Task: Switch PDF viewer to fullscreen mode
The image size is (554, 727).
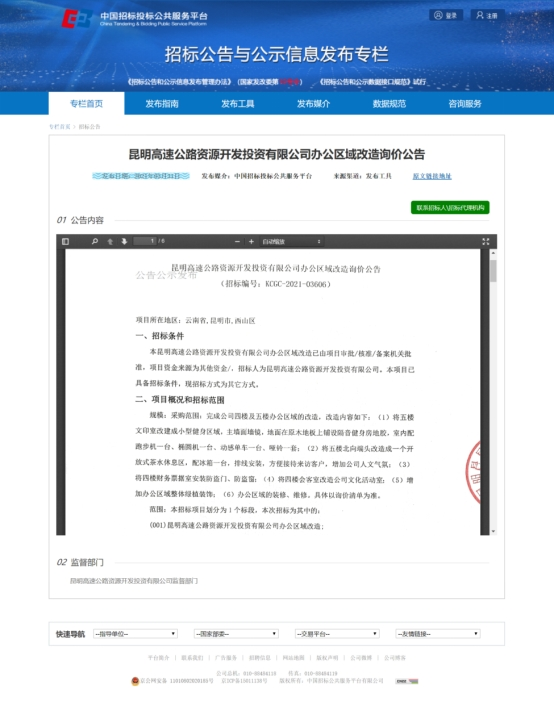Action: pos(486,242)
